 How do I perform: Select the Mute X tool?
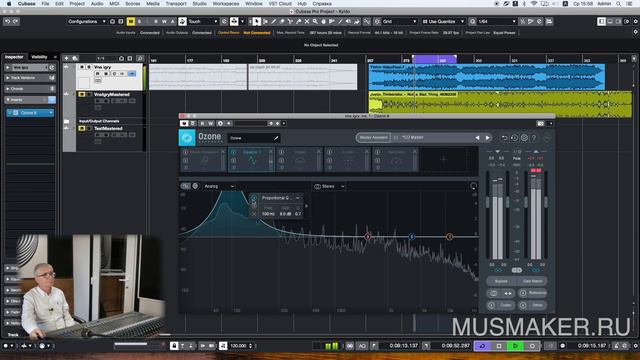[x=307, y=21]
